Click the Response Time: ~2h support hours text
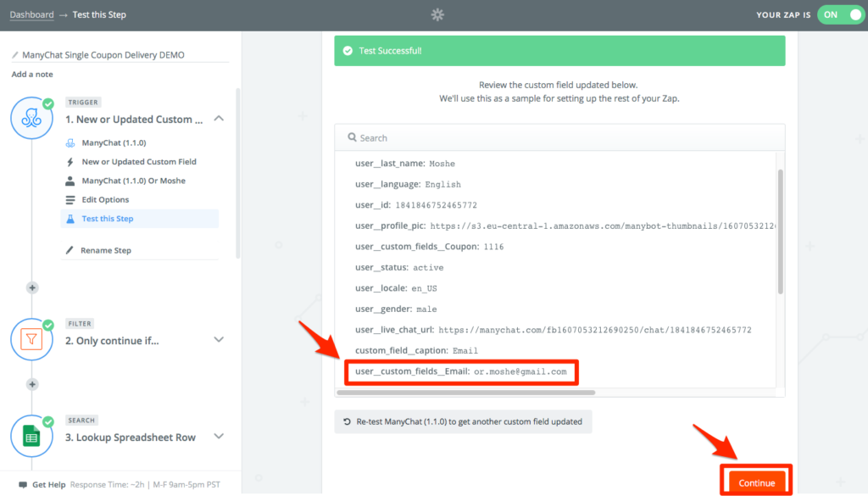 145,485
